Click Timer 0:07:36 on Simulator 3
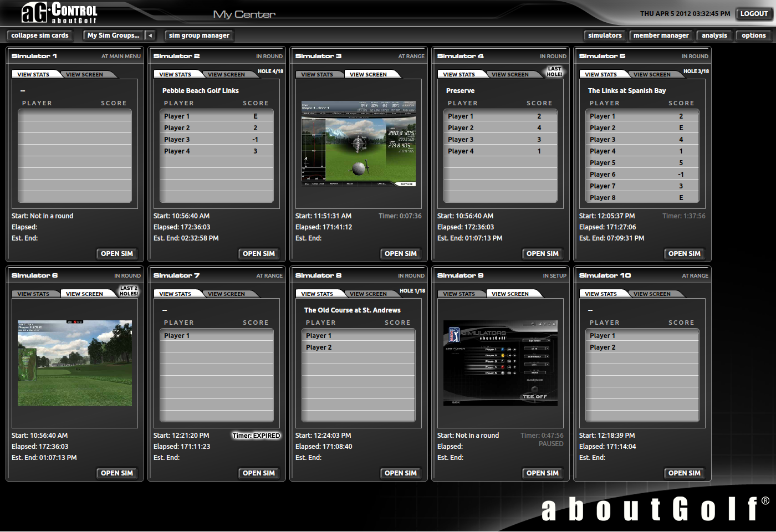776x532 pixels. tap(400, 216)
